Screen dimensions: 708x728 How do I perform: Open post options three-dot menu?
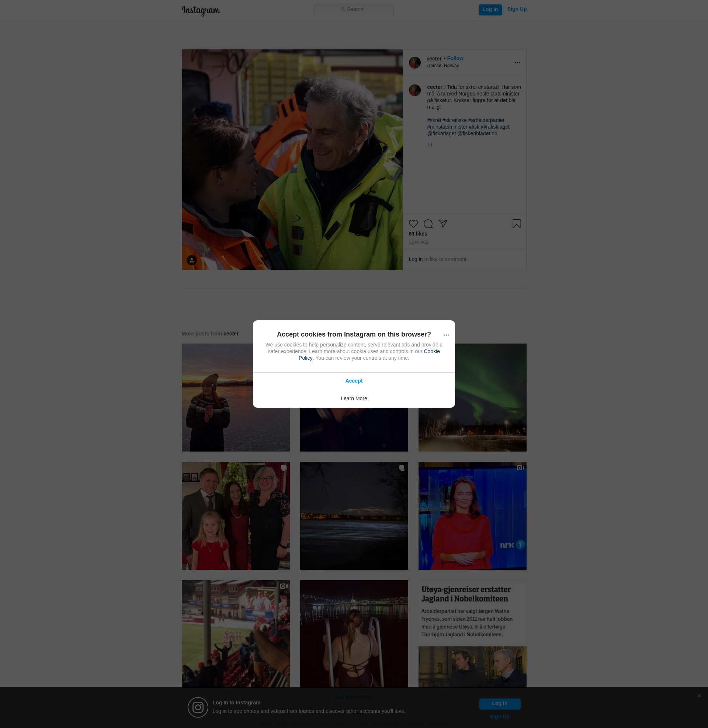[517, 63]
